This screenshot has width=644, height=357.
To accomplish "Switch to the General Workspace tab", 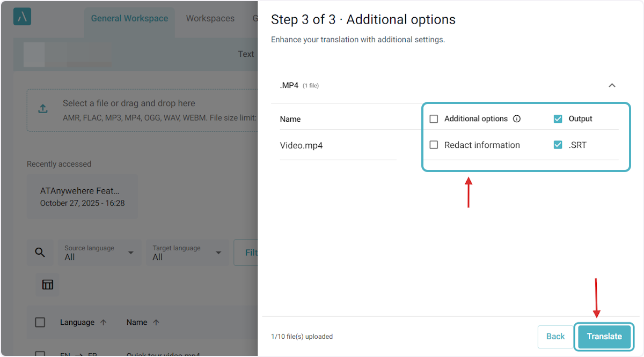I will (129, 19).
